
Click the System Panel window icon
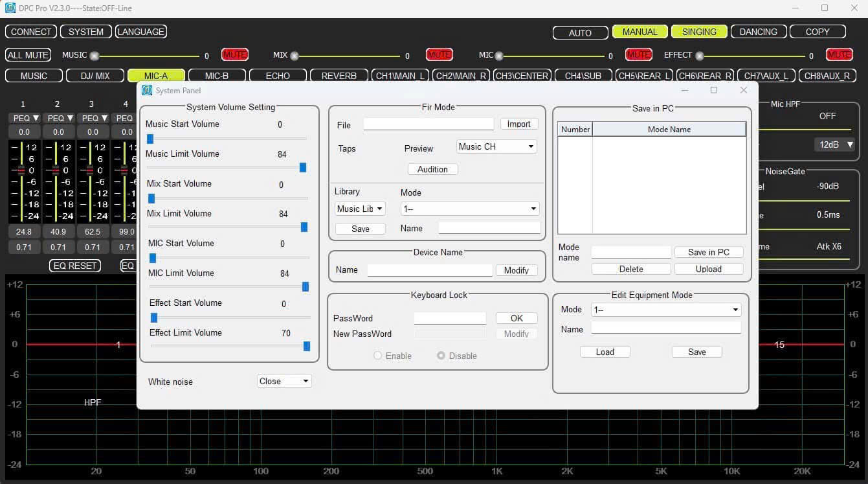[146, 91]
